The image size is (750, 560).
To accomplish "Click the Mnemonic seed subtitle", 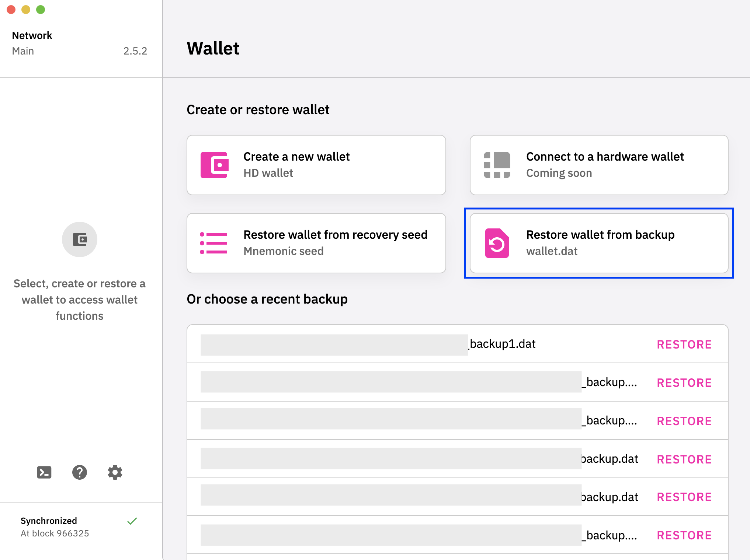I will click(284, 251).
